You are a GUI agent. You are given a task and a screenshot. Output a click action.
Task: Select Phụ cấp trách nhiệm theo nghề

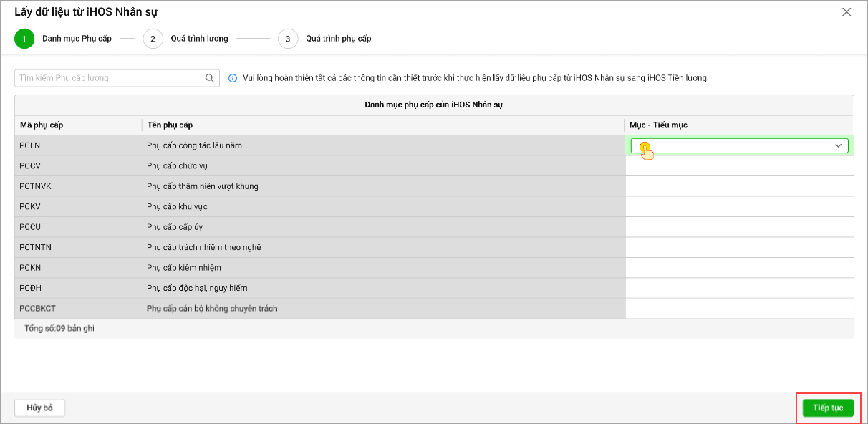click(383, 247)
